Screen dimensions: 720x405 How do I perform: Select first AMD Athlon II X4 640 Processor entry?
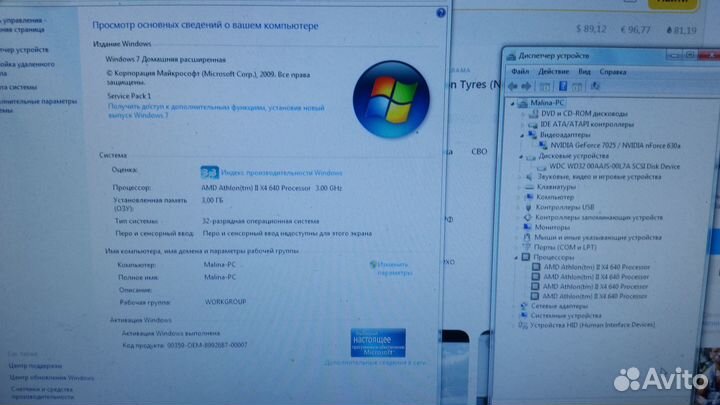click(596, 267)
